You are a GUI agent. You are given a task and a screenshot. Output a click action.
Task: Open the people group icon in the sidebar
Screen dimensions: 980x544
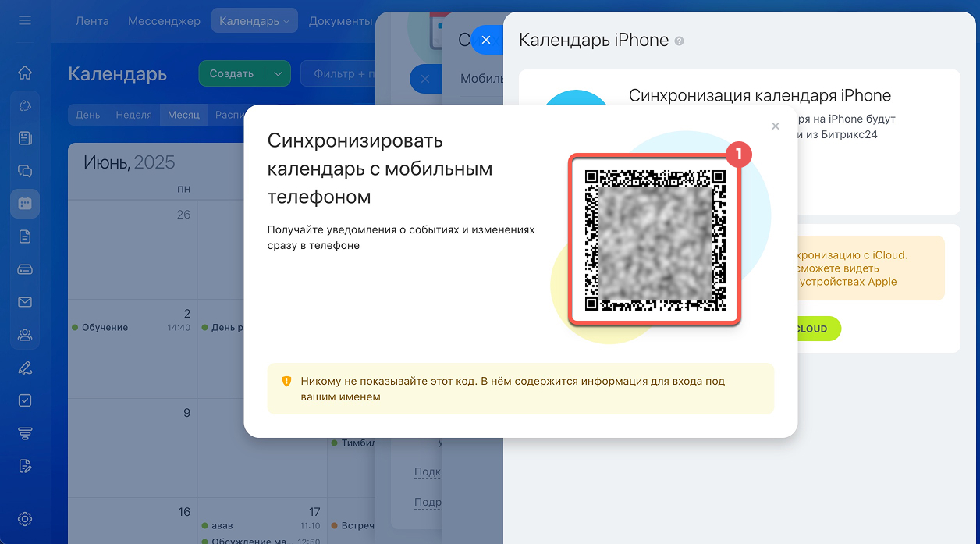pos(25,335)
